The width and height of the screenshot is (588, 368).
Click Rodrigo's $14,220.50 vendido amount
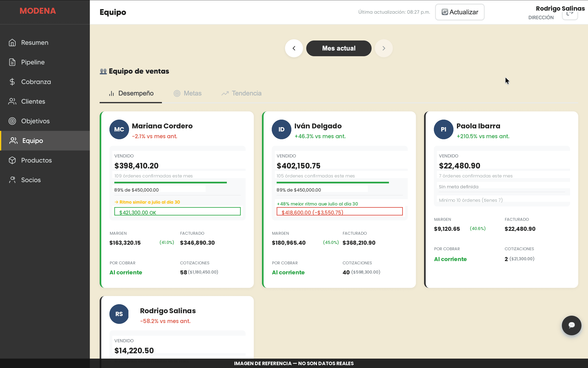134,351
